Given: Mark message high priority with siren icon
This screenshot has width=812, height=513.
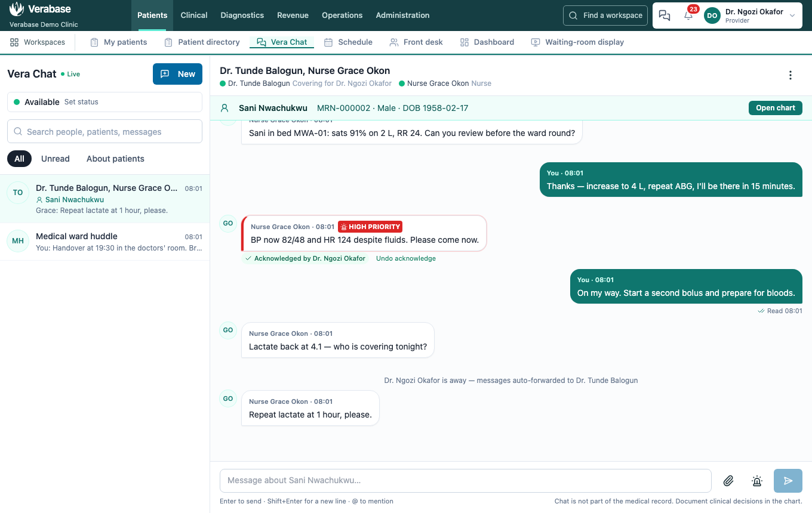Looking at the screenshot, I should [757, 481].
